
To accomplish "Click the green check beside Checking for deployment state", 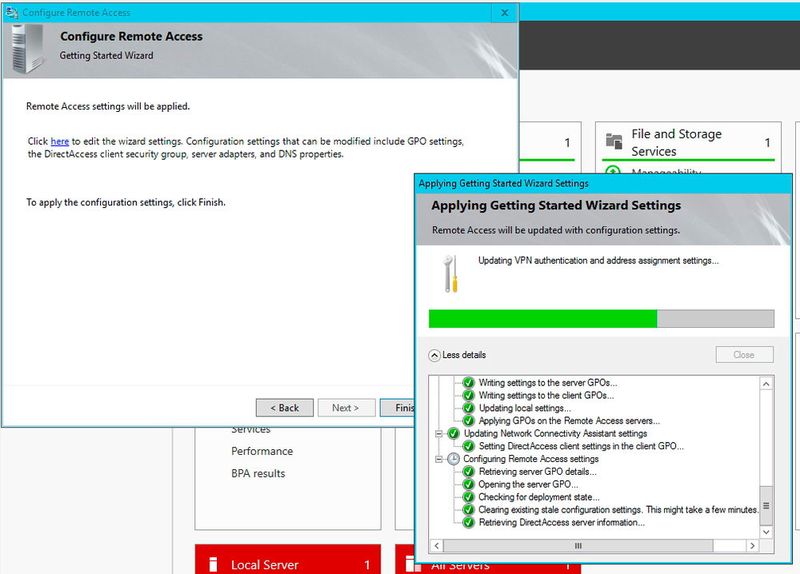I will [468, 497].
